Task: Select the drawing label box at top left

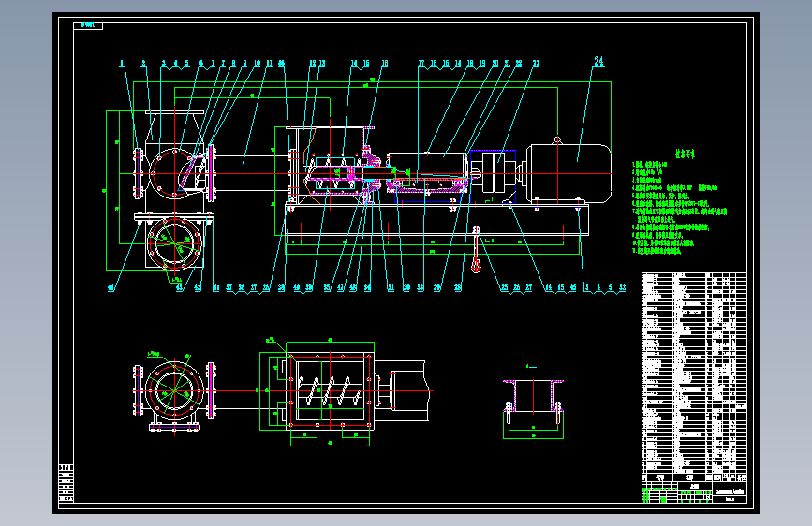Action: [88, 25]
